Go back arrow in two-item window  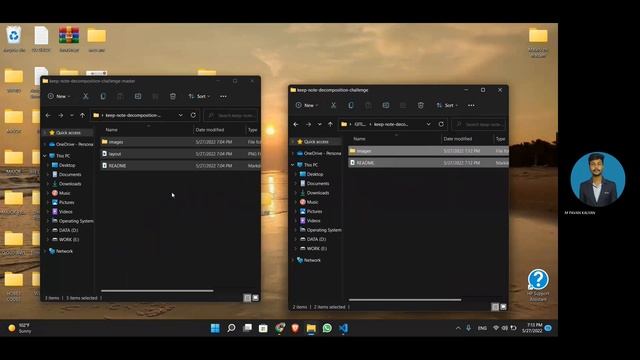(296, 124)
